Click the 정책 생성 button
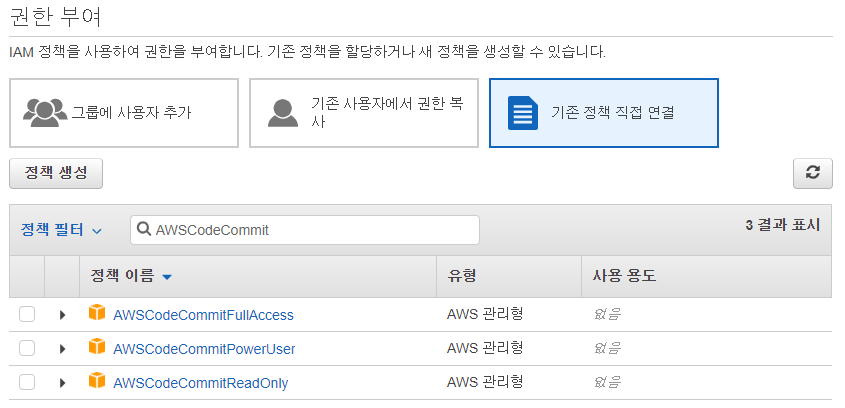 coord(56,173)
